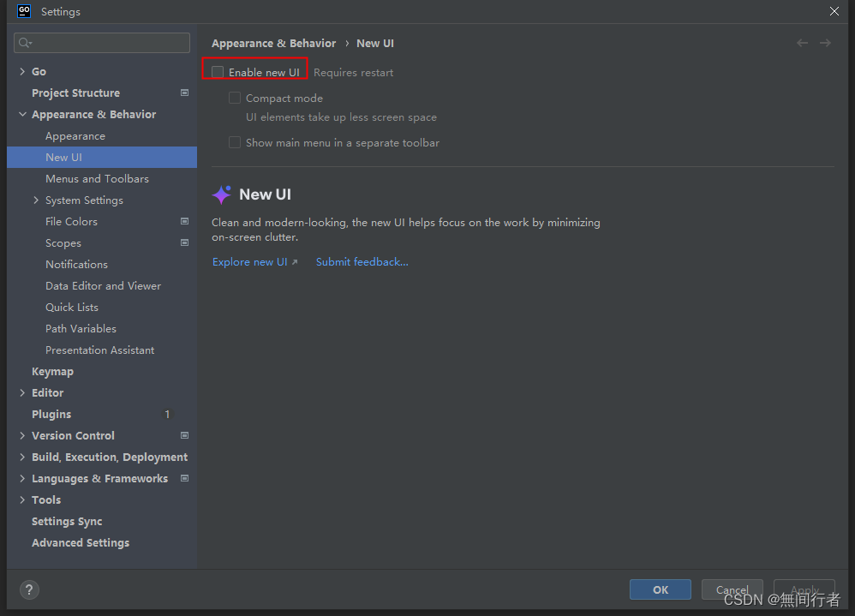
Task: Open Settings Sync page
Action: 67,521
